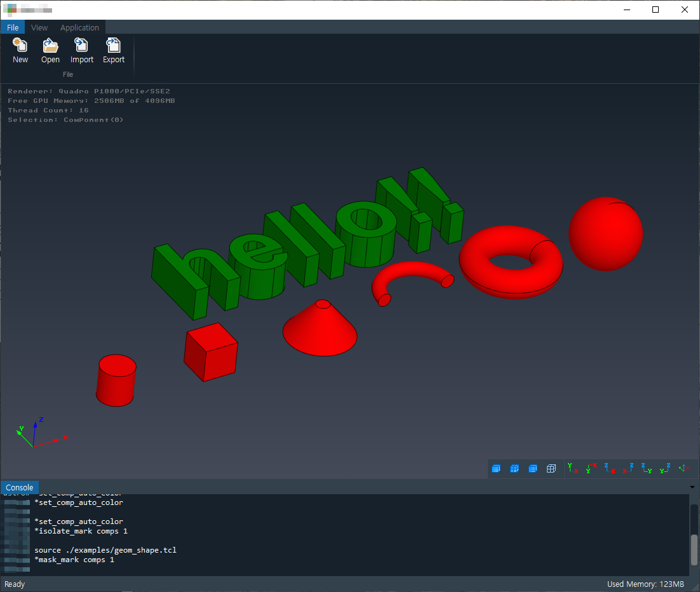Set view with Z up, X left
700x592 pixels.
[x=628, y=468]
